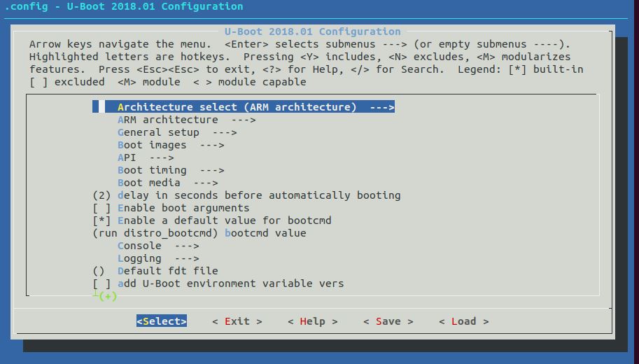Open the Boot media submenu
The width and height of the screenshot is (639, 364).
pyautogui.click(x=167, y=183)
